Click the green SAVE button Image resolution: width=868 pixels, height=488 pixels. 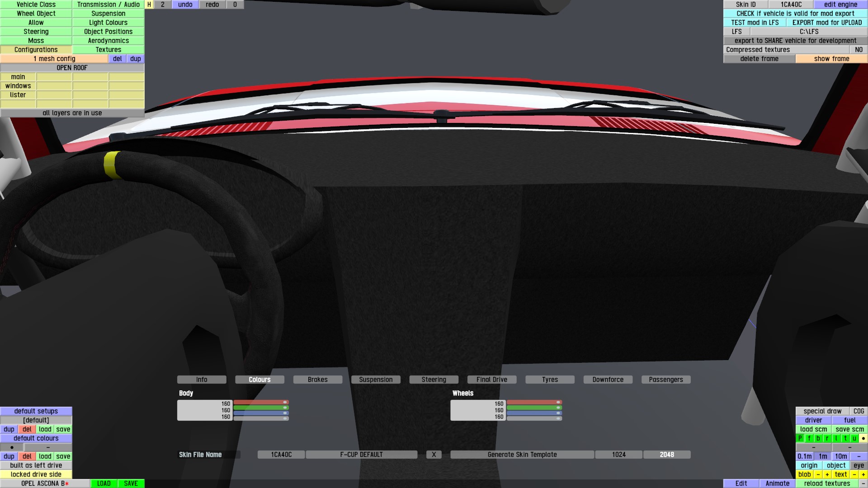(131, 483)
